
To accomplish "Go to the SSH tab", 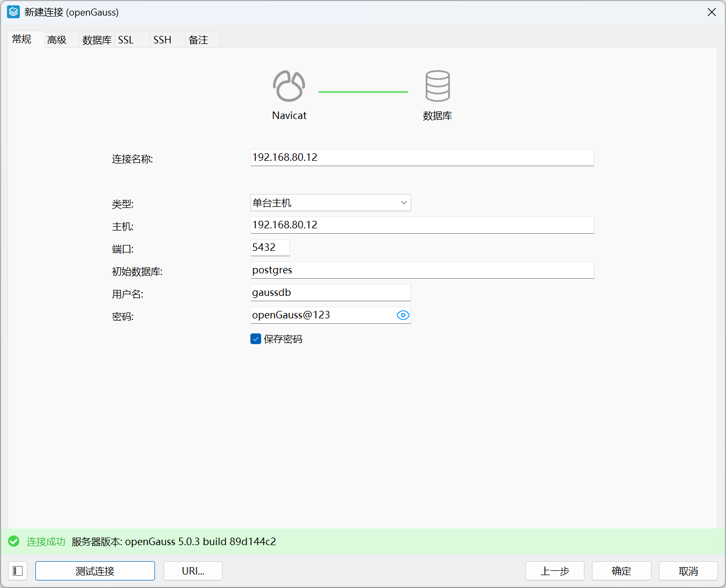I will click(x=162, y=40).
